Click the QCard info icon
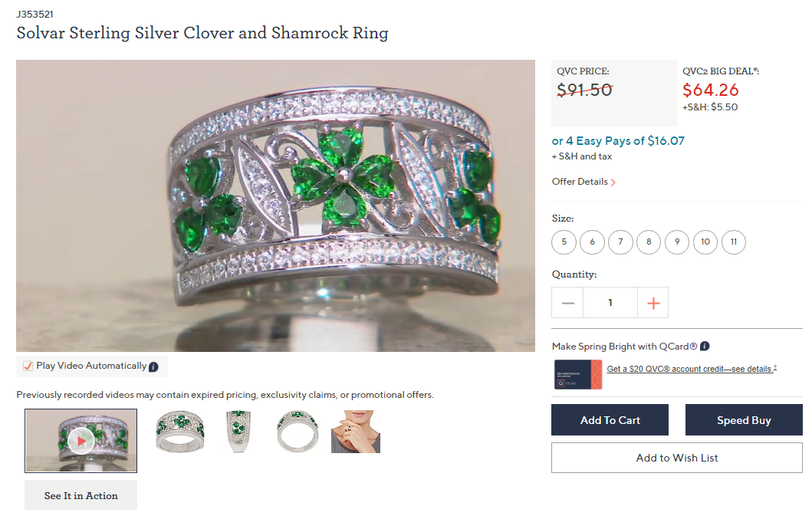Image resolution: width=812 pixels, height=516 pixels. [x=705, y=346]
